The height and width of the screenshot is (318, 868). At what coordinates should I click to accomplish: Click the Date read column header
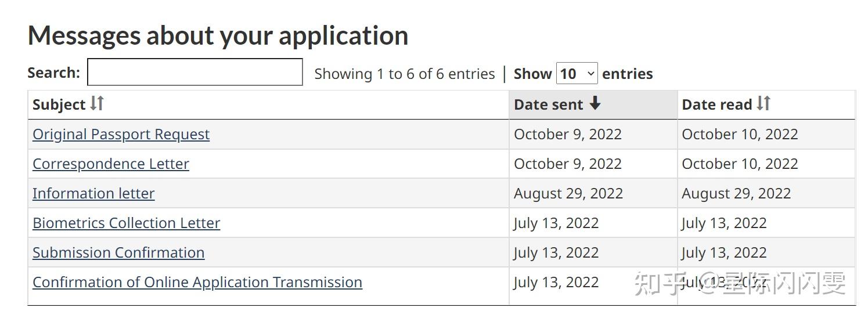coord(766,104)
